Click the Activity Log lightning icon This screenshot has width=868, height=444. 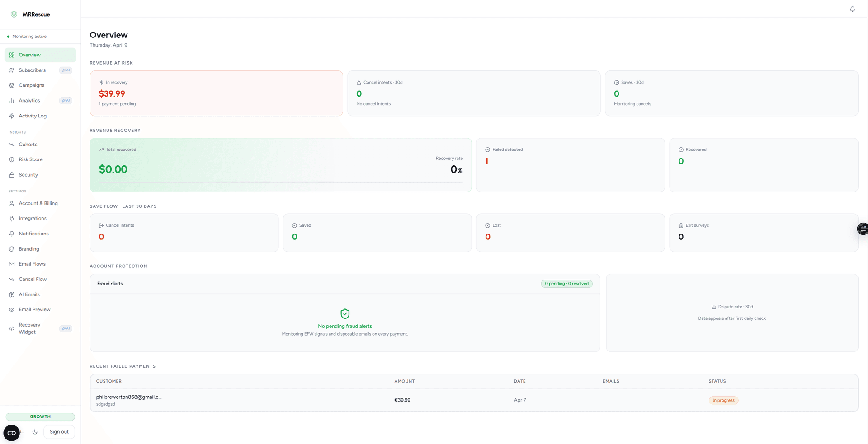[12, 116]
